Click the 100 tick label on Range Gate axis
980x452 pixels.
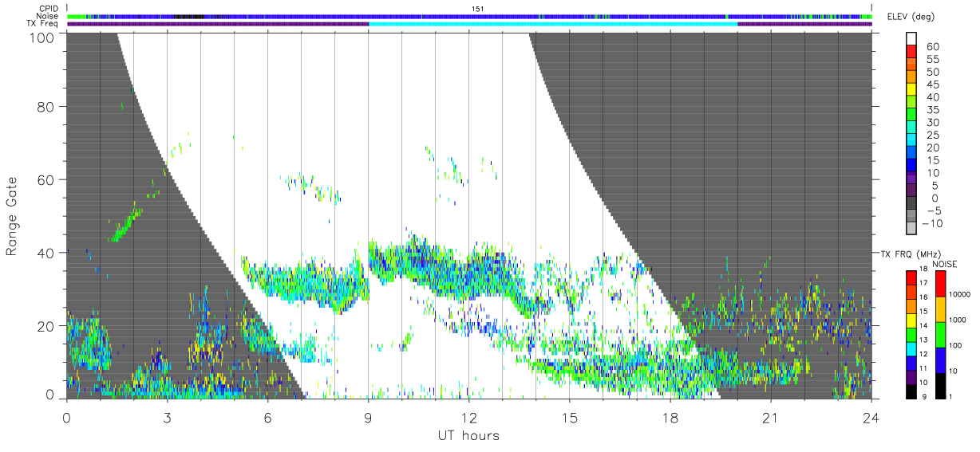(43, 37)
